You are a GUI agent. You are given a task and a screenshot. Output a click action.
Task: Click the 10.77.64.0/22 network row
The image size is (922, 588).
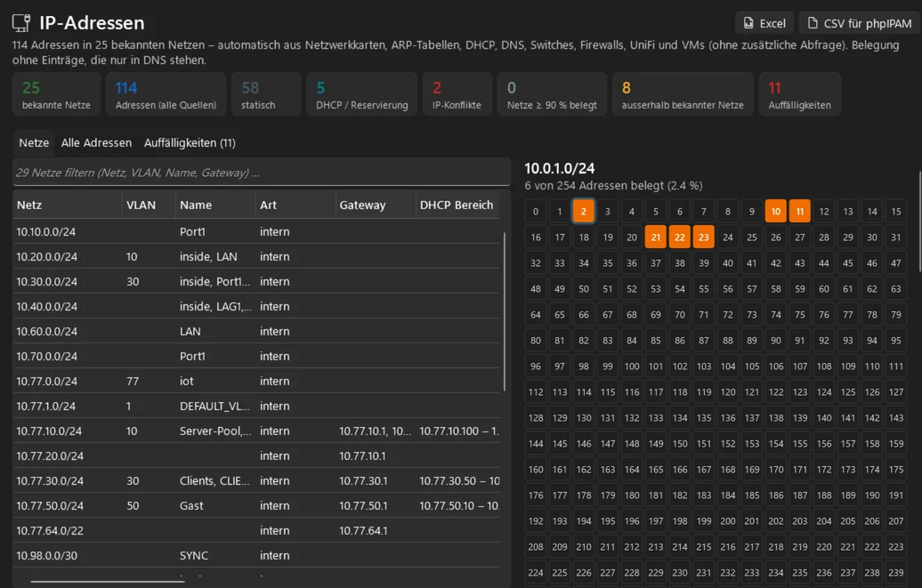point(256,530)
